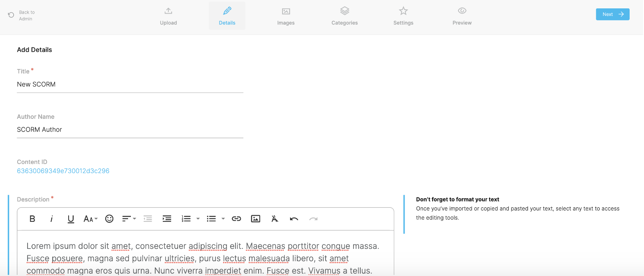644x276 pixels.
Task: Click the Next button
Action: tap(612, 14)
